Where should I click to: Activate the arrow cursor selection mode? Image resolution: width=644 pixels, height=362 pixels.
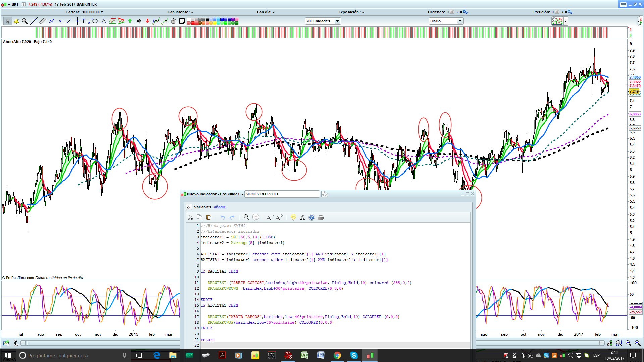(7, 21)
